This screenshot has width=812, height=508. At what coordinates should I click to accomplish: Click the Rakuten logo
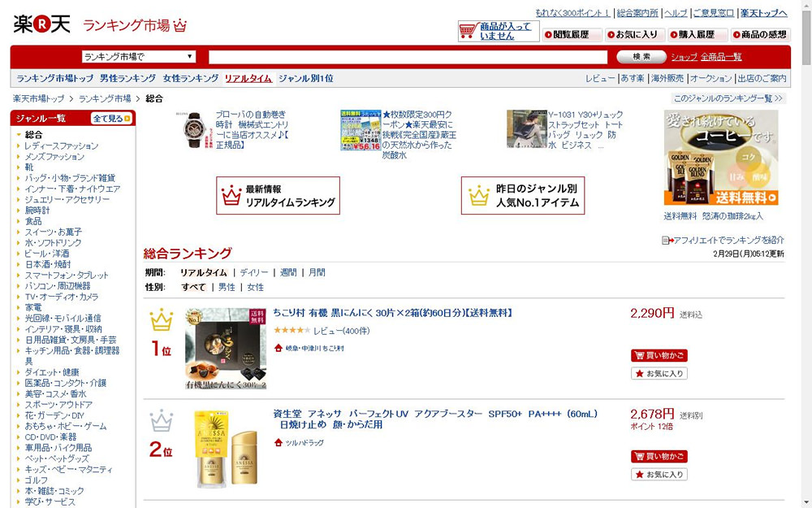(41, 24)
